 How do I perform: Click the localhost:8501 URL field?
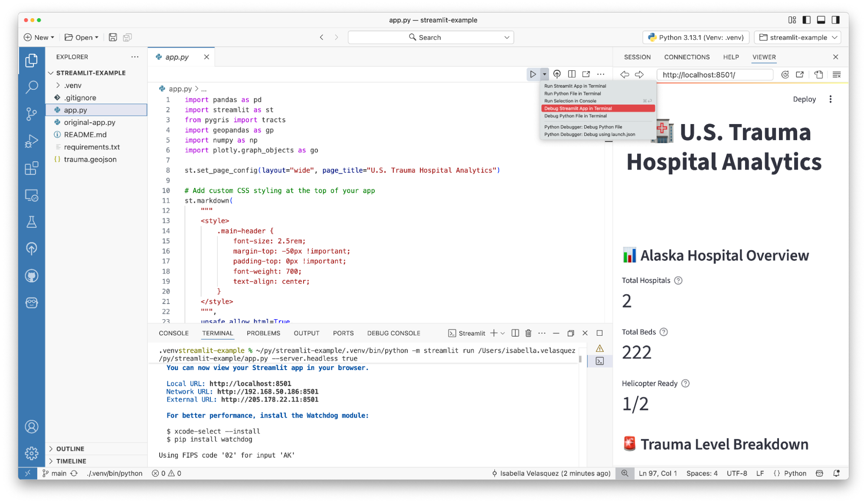714,75
